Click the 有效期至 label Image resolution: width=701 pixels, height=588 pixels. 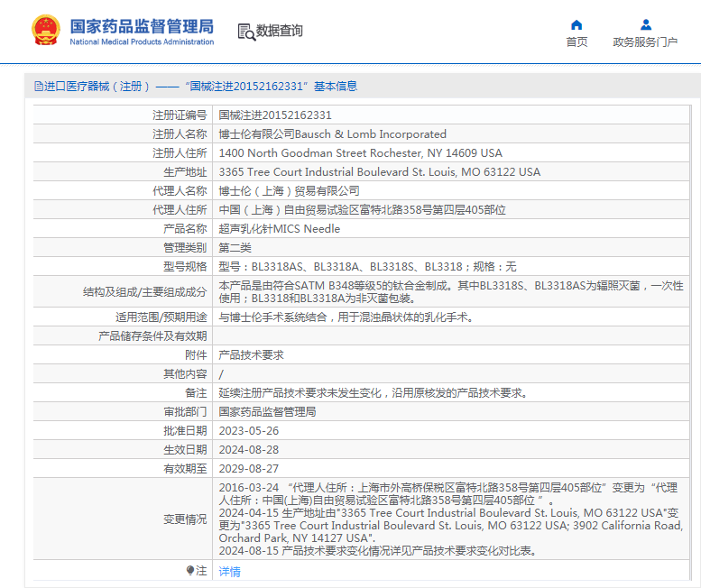[x=185, y=469]
